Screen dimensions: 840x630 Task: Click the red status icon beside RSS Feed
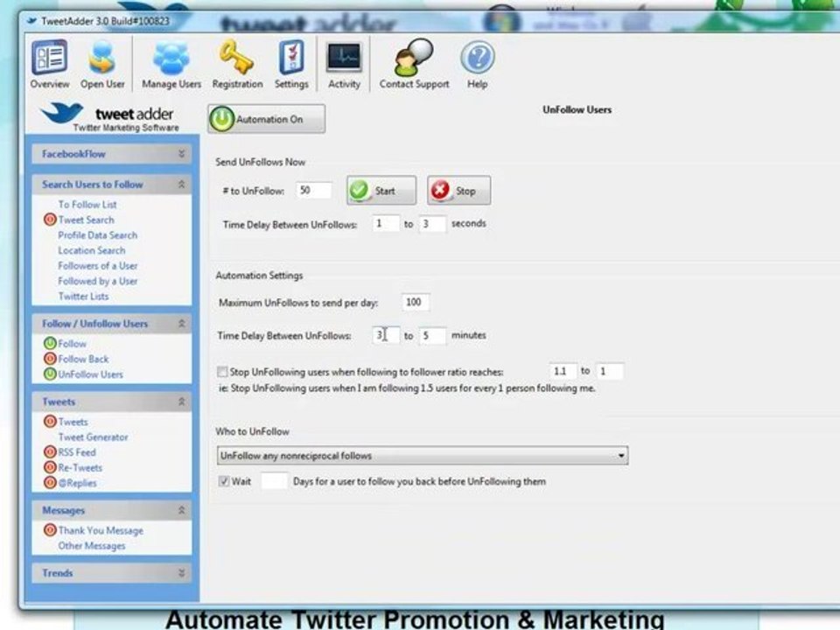tap(50, 452)
